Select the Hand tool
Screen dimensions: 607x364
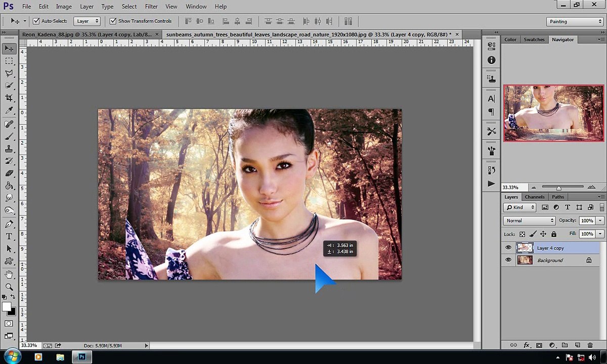click(9, 275)
